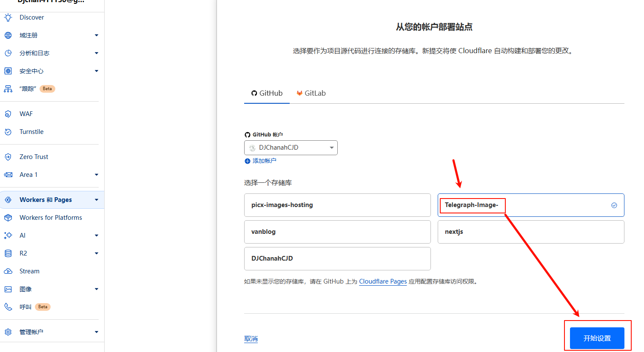
Task: Click the 取消 link
Action: tap(251, 339)
